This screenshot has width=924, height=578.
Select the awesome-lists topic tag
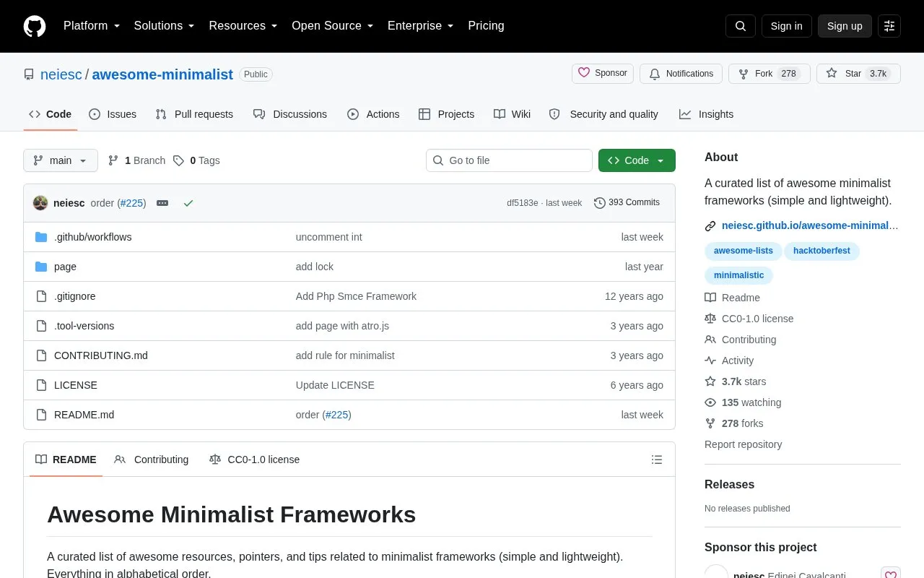(x=744, y=251)
